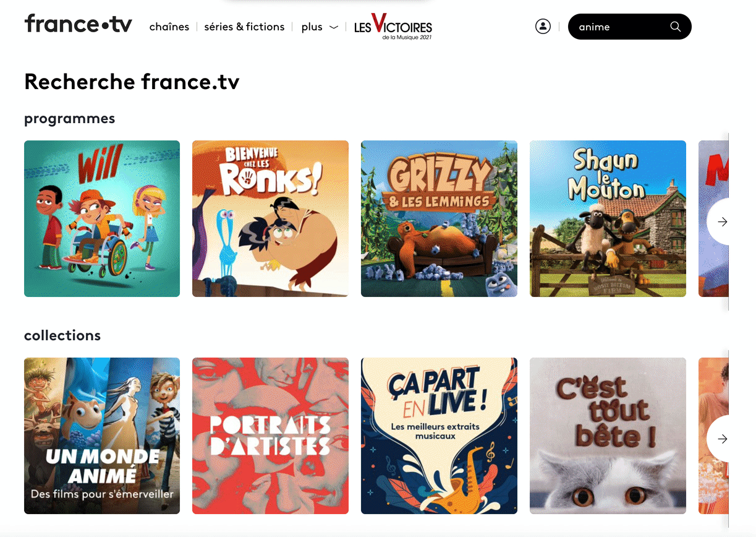Open Bienvenue chez les Ronks programme
This screenshot has height=537, width=756.
click(x=270, y=218)
